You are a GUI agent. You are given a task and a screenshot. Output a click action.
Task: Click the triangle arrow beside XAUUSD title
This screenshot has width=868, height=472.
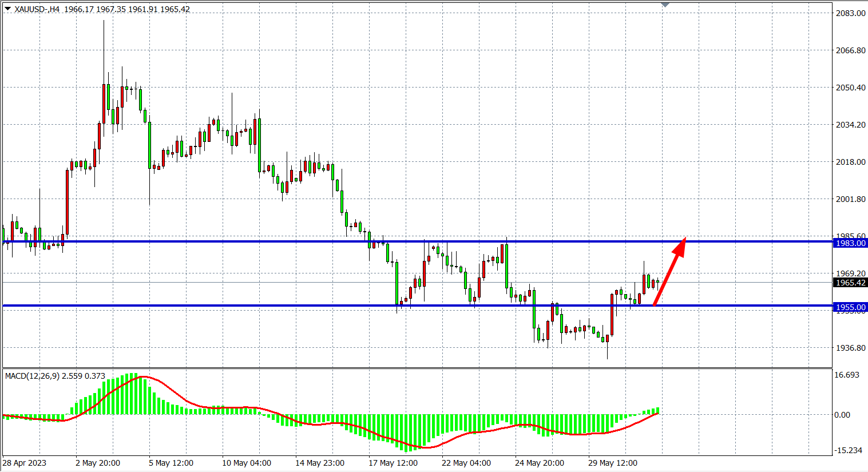[x=7, y=9]
